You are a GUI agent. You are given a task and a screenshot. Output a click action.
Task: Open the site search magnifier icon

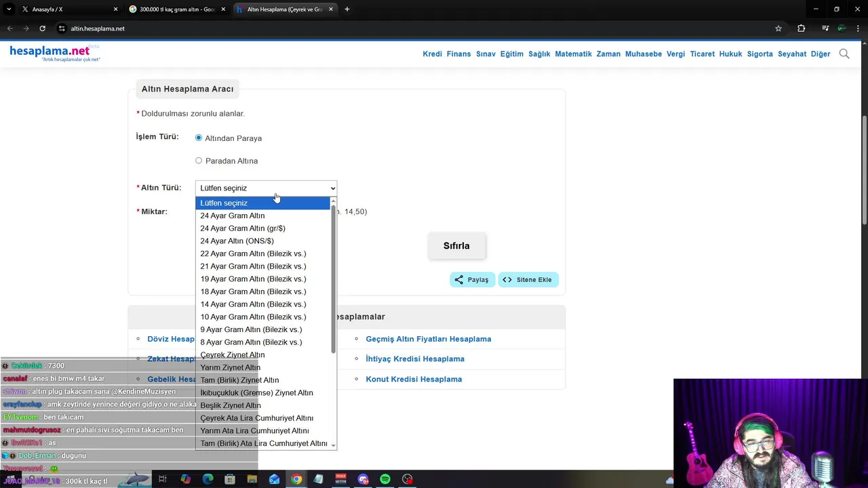(x=844, y=54)
